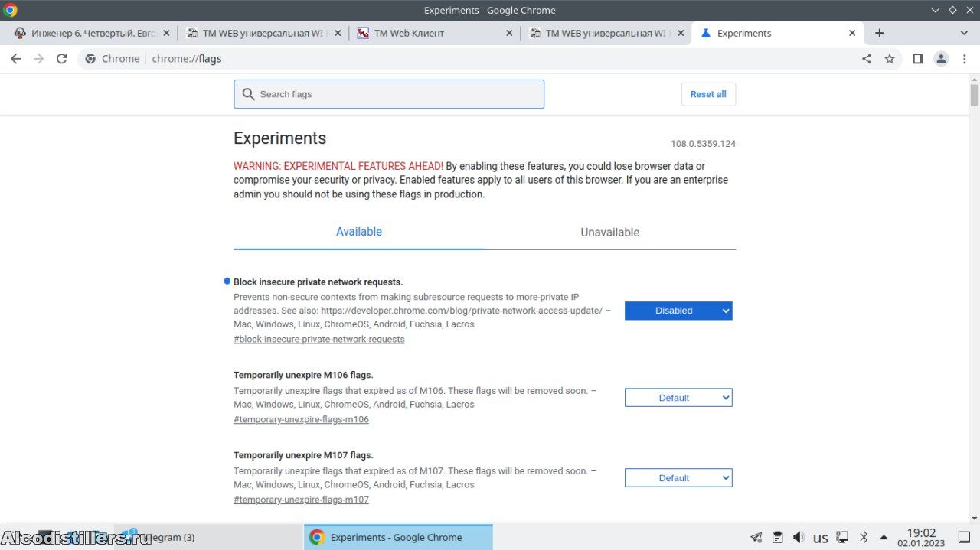Viewport: 980px width, 550px height.
Task: Share this page via the share icon
Action: [x=867, y=59]
